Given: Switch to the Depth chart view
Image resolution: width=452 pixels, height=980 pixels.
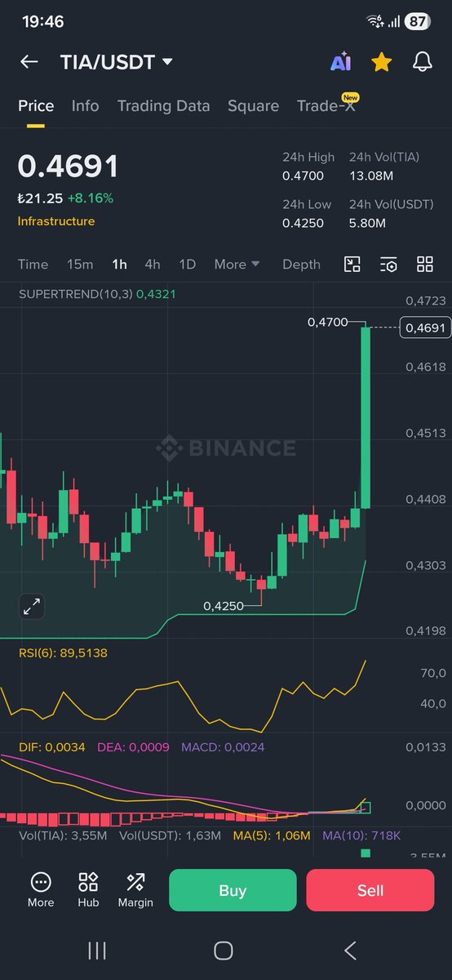Looking at the screenshot, I should [x=302, y=265].
